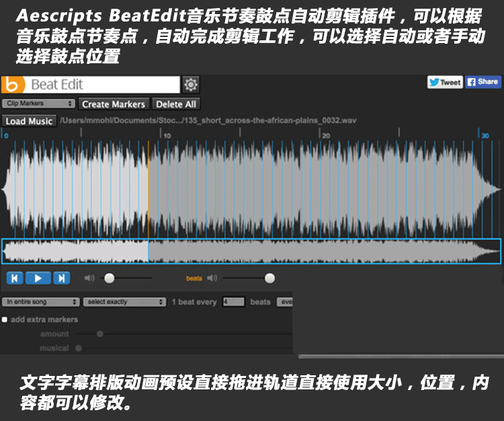Click the music volume slider knob

pos(110,278)
